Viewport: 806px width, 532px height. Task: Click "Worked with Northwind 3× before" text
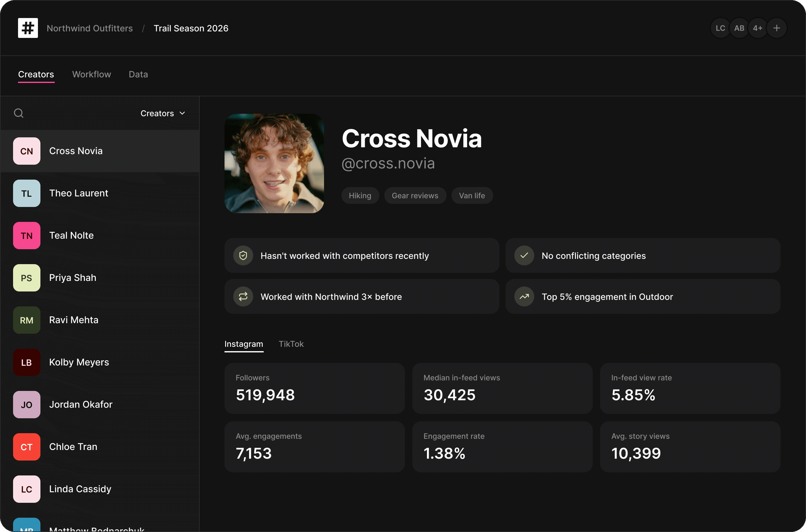(331, 297)
